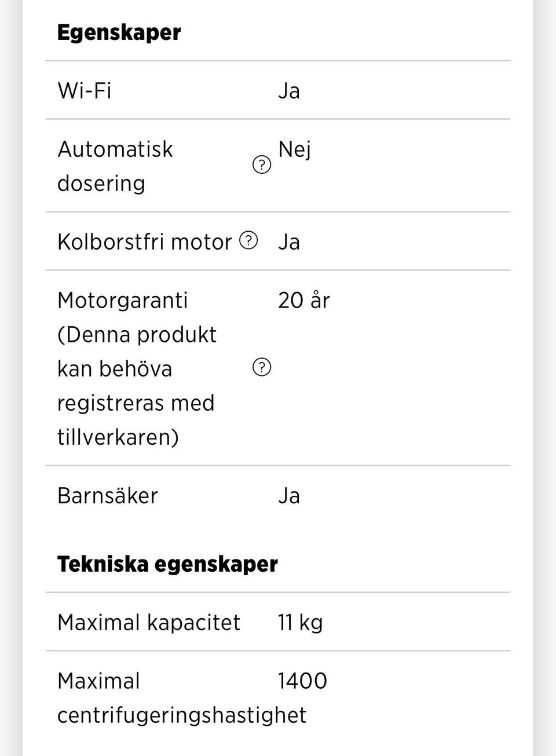556x756 pixels.
Task: Click the Ja value for Barnsäker
Action: click(x=288, y=495)
